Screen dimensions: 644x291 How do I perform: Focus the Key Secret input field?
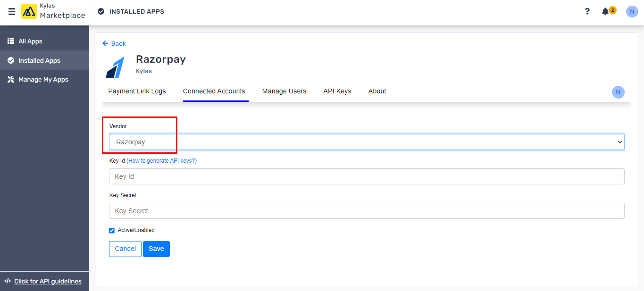(x=367, y=211)
